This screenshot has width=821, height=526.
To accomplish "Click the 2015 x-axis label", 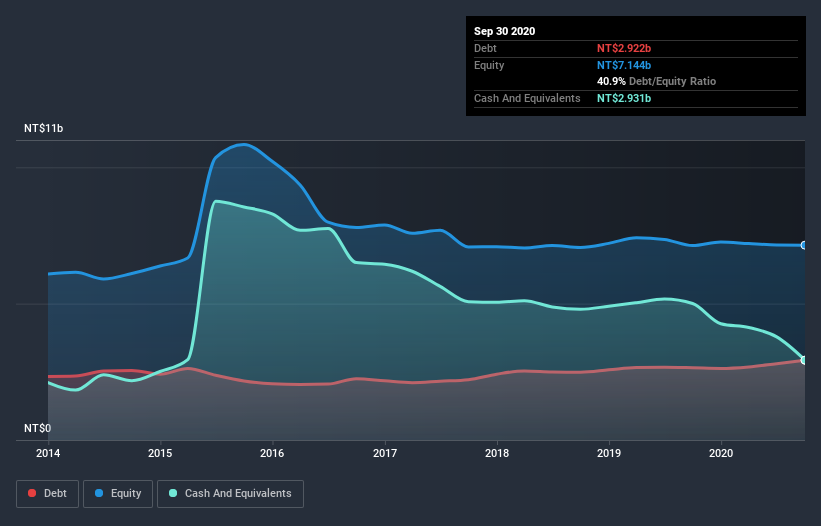I will point(160,453).
